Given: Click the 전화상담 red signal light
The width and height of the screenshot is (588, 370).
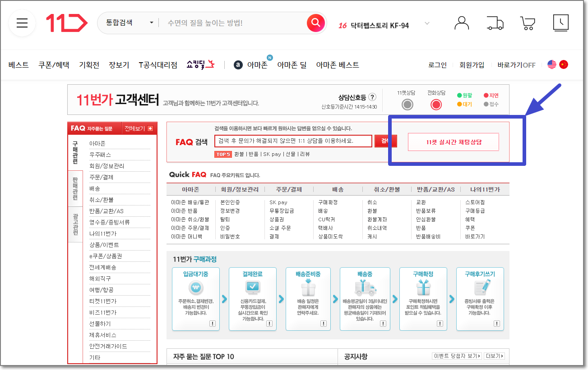Looking at the screenshot, I should pos(436,105).
